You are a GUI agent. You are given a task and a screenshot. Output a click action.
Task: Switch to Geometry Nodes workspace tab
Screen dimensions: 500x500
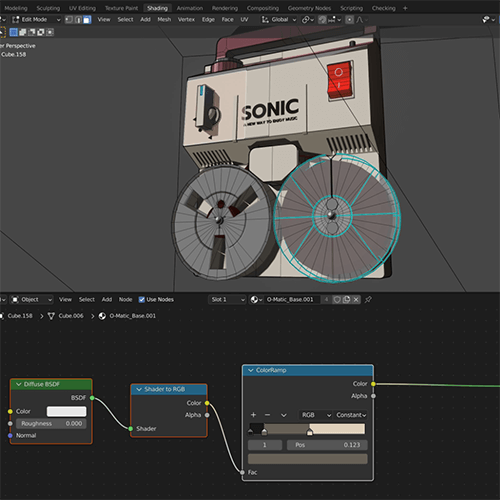[309, 8]
